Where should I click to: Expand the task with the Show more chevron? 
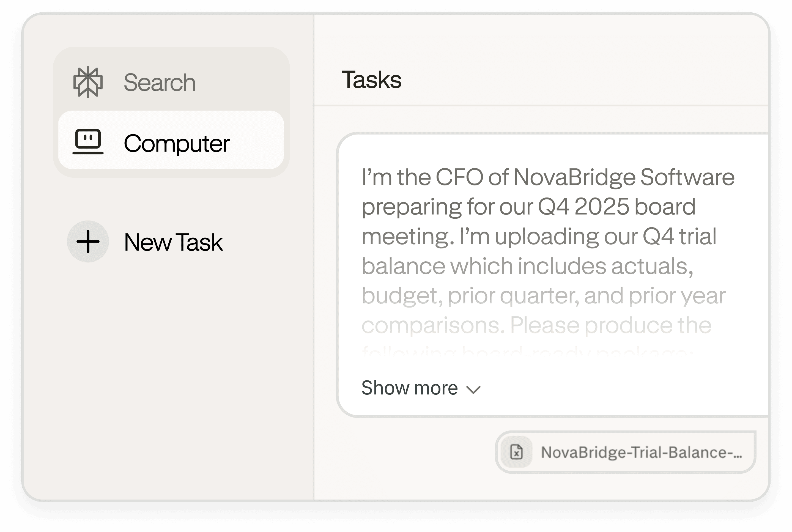[x=473, y=390]
